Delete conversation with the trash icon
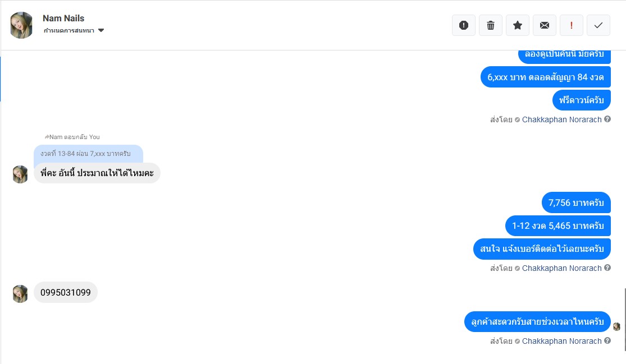Screen dimensions: 626x364 [491, 25]
